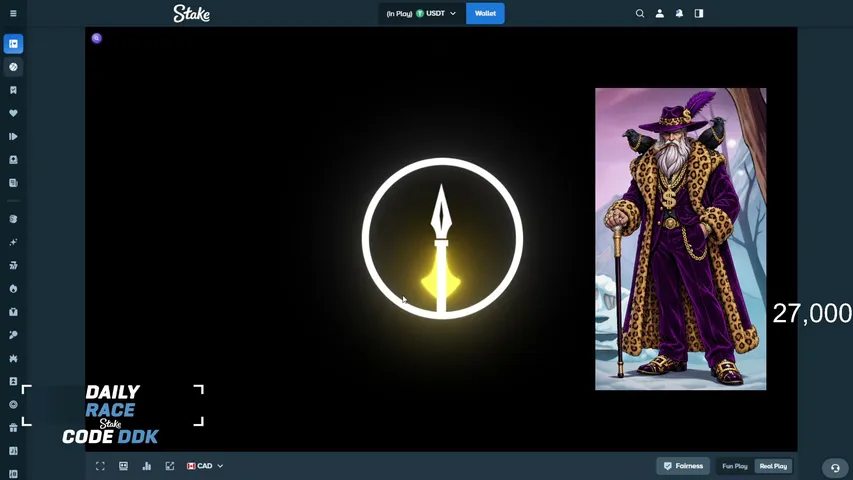The width and height of the screenshot is (853, 480).
Task: Click the burst star sidebar icon
Action: (13, 358)
